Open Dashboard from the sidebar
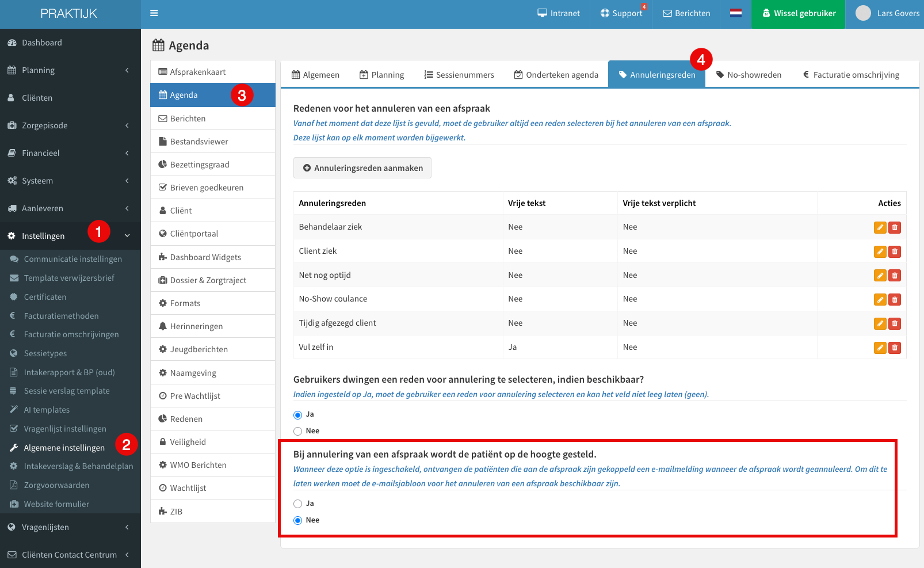The image size is (924, 568). click(70, 43)
